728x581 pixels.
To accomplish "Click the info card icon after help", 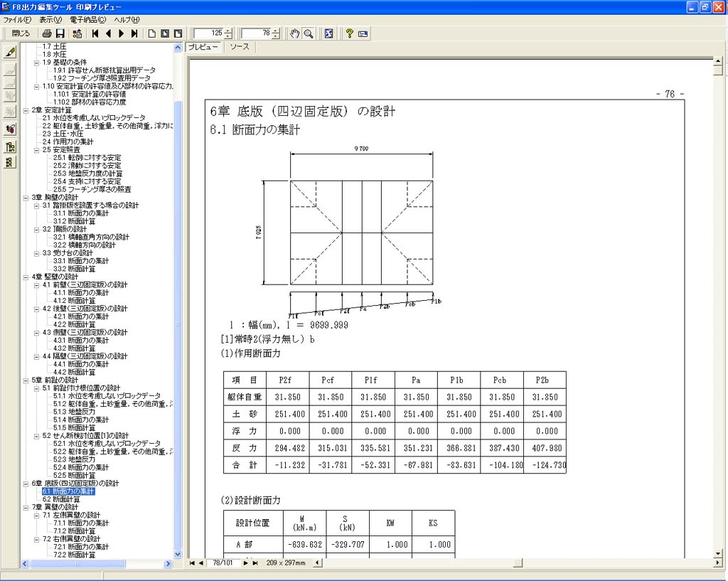I will click(x=363, y=33).
